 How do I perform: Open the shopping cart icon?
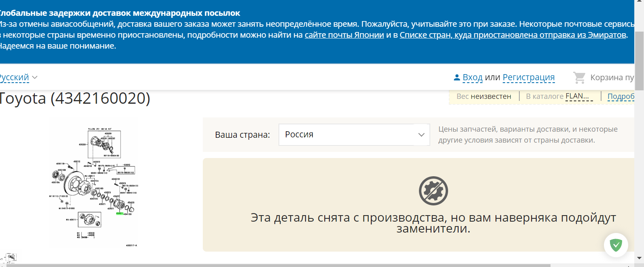click(579, 77)
